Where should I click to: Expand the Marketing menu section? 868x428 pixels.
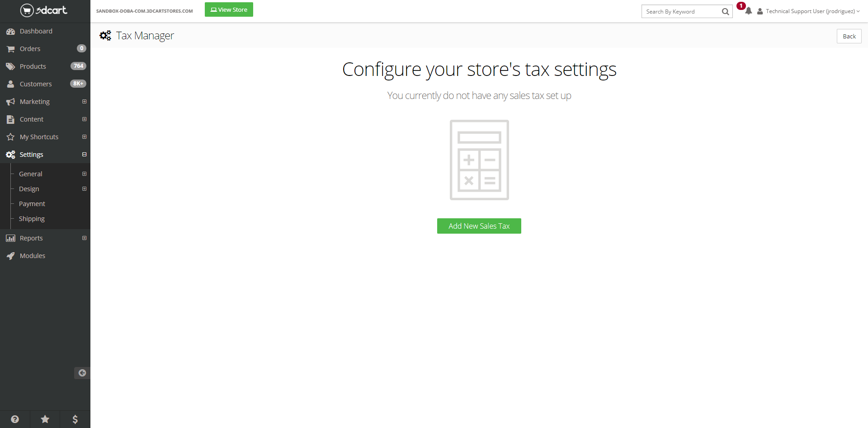coord(84,102)
